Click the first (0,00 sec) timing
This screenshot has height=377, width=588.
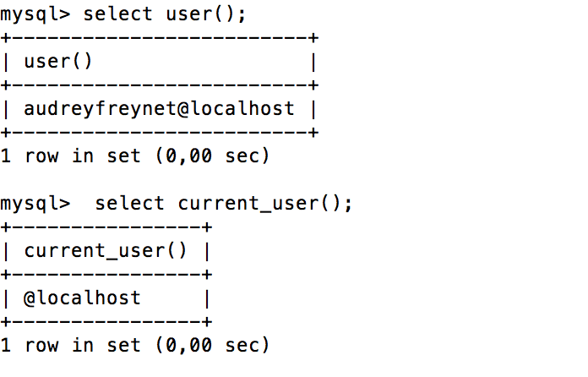(219, 156)
